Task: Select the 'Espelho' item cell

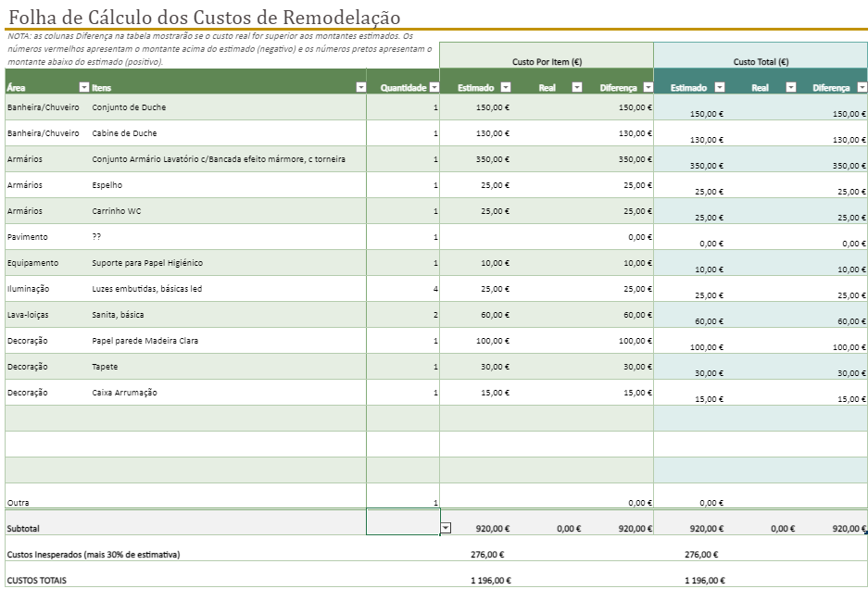Action: tap(228, 185)
